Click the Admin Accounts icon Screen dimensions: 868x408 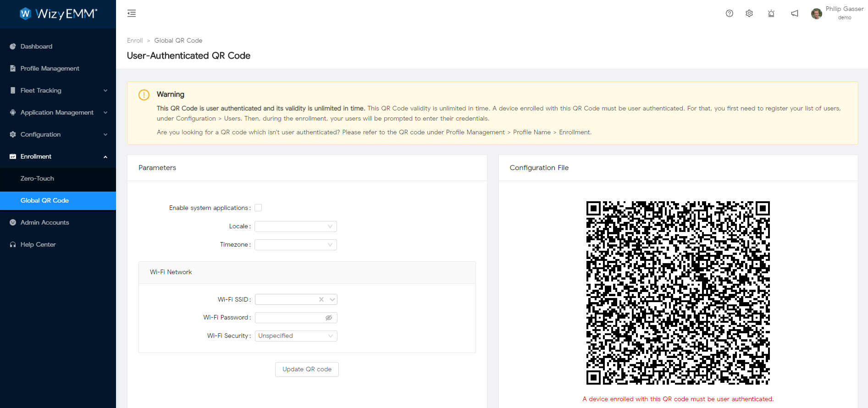point(13,222)
